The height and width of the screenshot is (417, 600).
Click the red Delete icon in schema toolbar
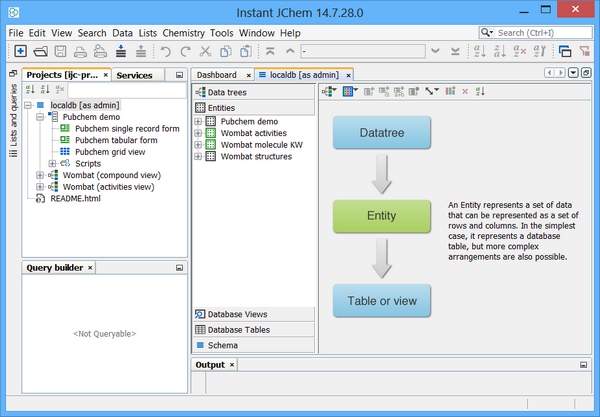pos(464,91)
